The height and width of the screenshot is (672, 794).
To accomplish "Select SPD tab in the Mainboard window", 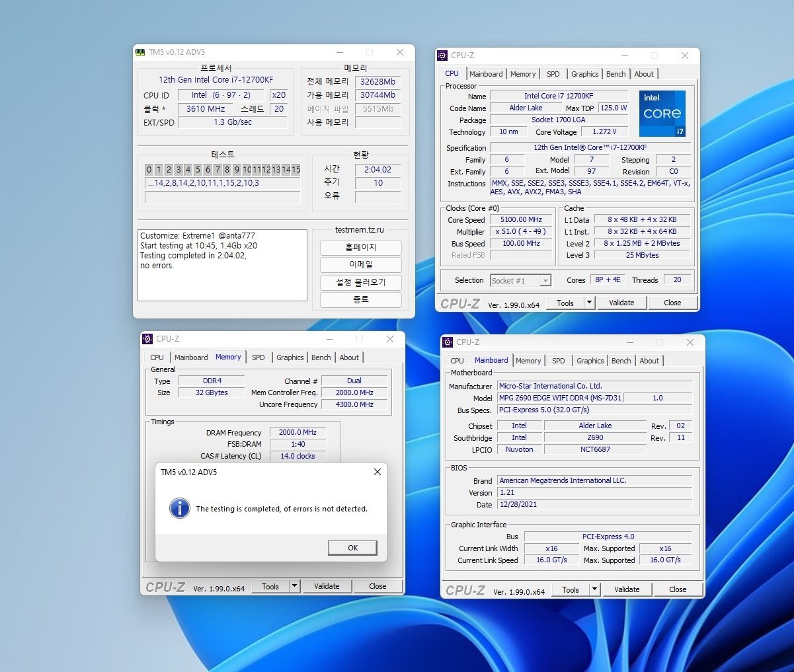I will tap(559, 361).
